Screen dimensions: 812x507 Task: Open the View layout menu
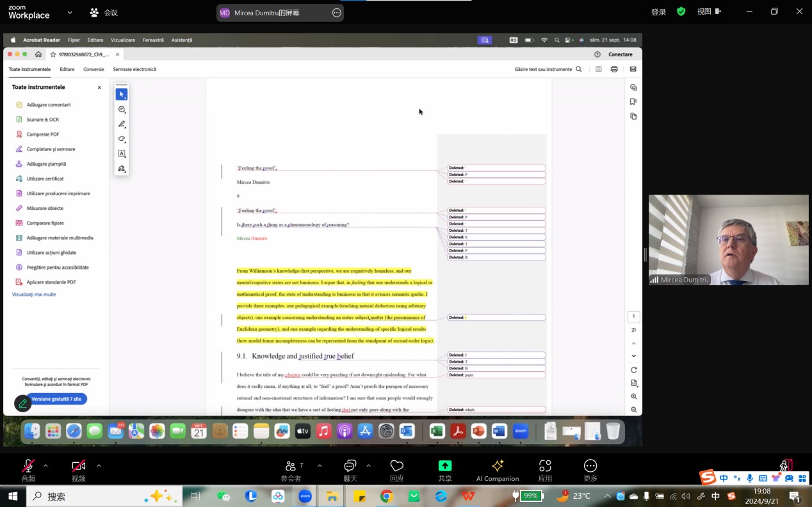pyautogui.click(x=708, y=12)
